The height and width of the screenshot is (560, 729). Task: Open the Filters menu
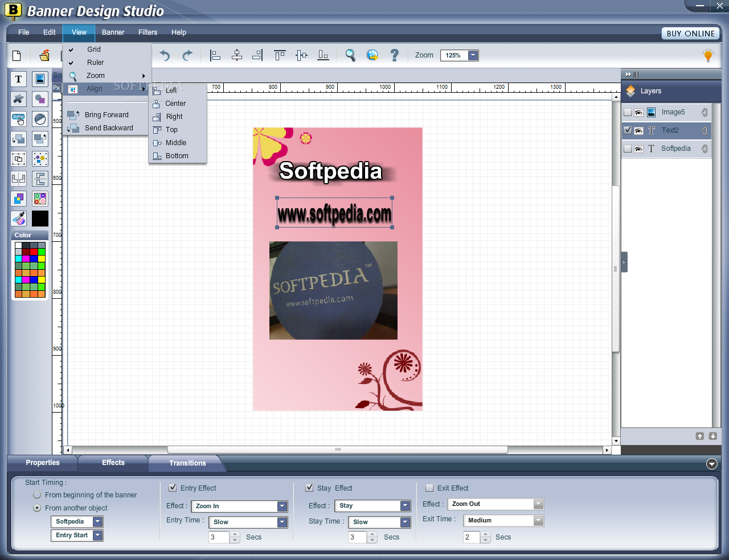point(148,32)
